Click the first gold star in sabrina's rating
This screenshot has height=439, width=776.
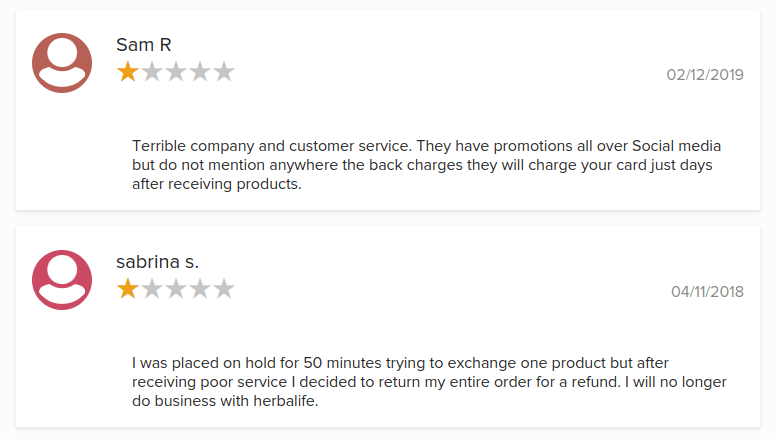[128, 289]
